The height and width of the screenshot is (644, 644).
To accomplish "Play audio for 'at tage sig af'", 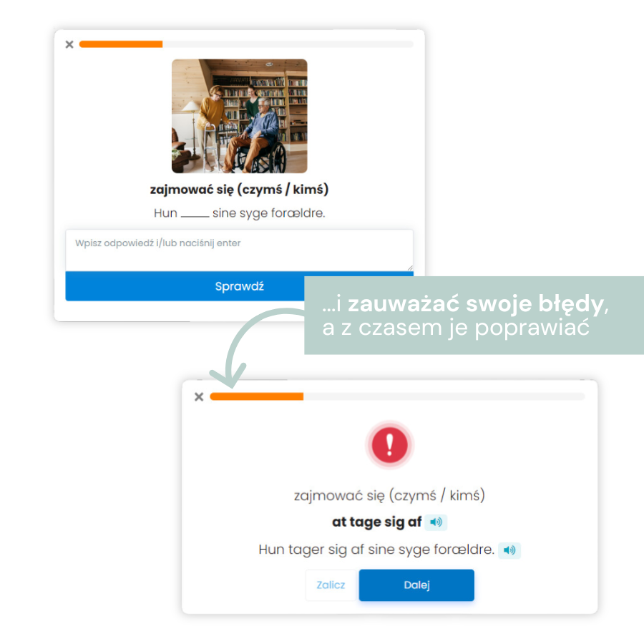I will [x=435, y=522].
